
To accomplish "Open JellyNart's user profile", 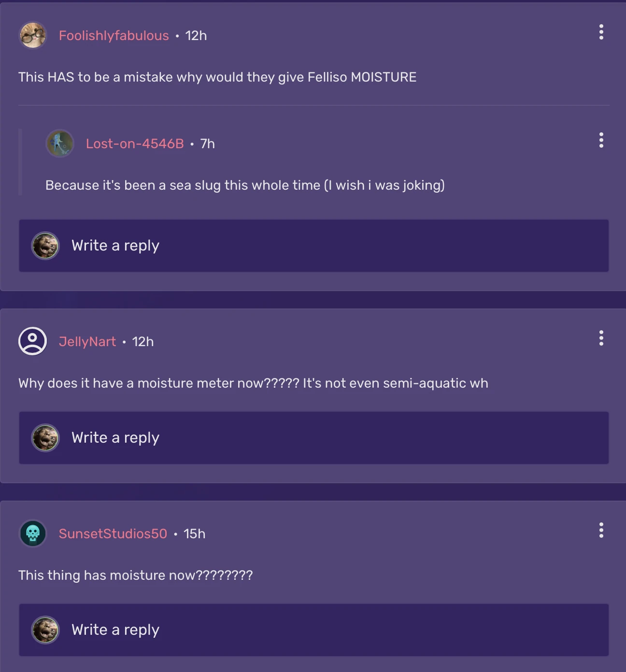I will pyautogui.click(x=87, y=341).
